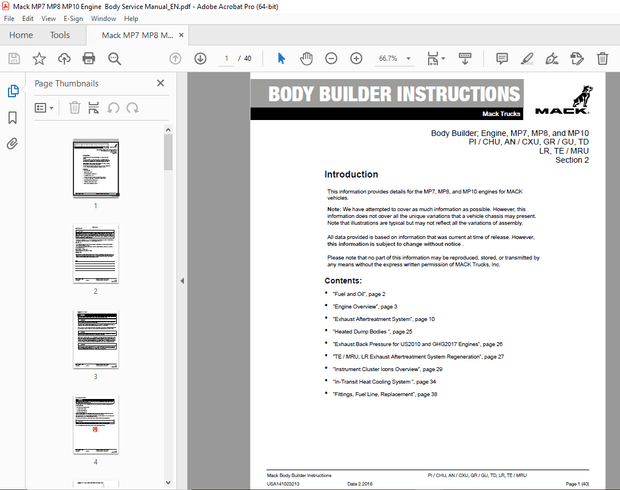This screenshot has height=490, width=620.
Task: Add document to starred with star icon
Action: [39, 59]
